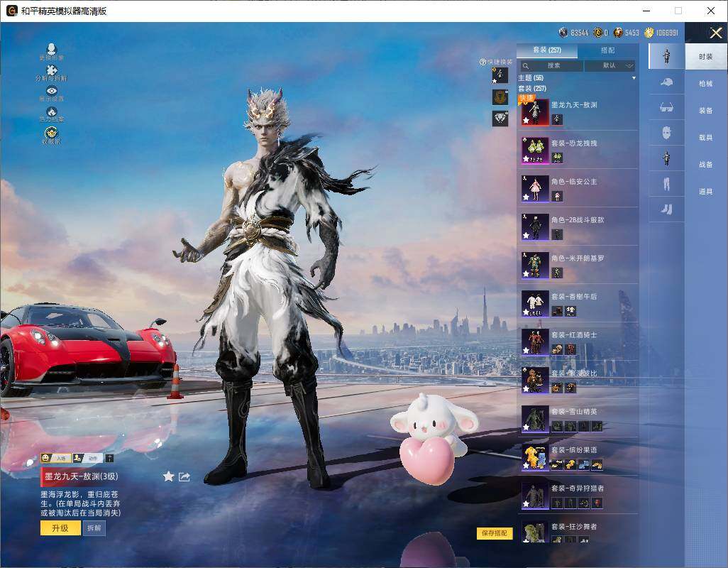Screen dimensions: 728x568
Task: Click the 动作 action emote button
Action: [x=87, y=458]
